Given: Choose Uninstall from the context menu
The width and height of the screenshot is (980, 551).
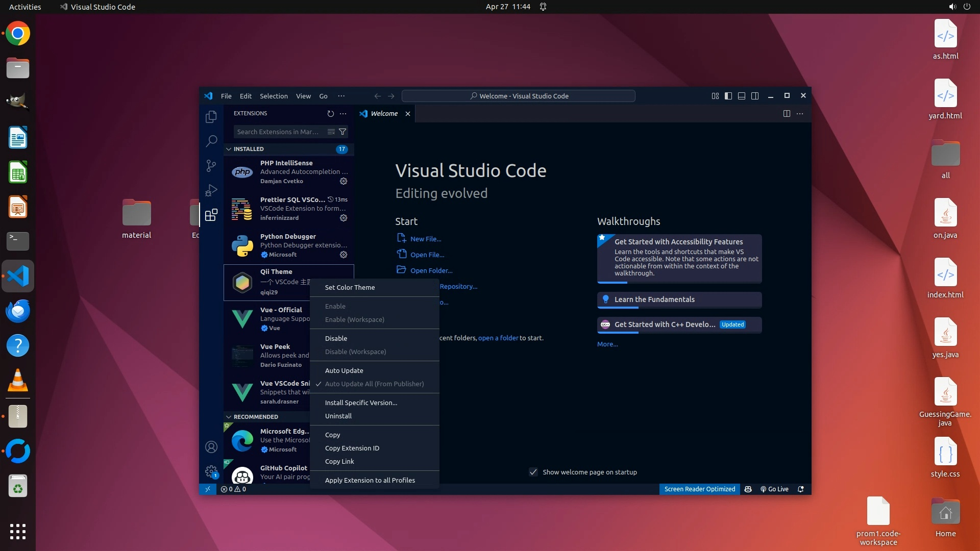Looking at the screenshot, I should point(338,416).
